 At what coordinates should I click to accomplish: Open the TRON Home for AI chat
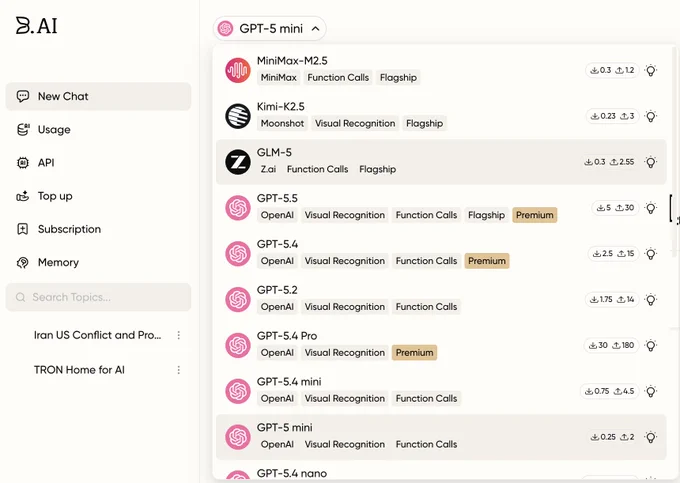click(x=79, y=370)
